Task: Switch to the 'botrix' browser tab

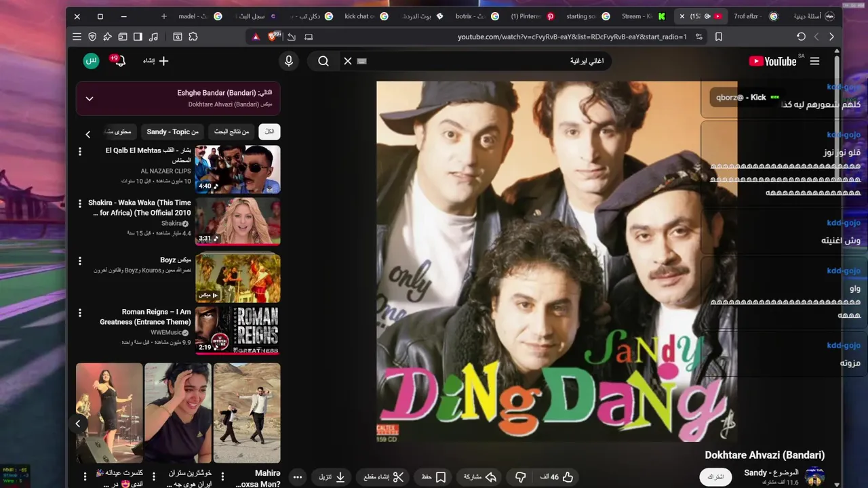Action: [476, 16]
